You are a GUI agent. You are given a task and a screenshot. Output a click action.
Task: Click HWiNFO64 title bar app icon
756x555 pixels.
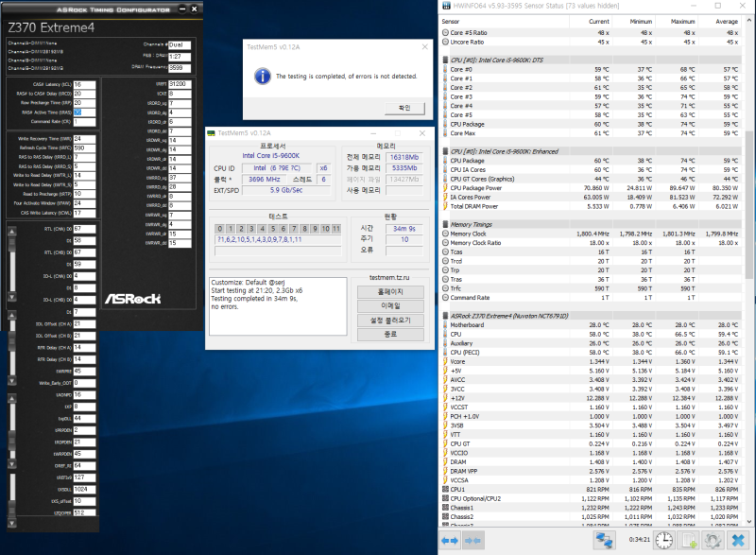tap(446, 6)
